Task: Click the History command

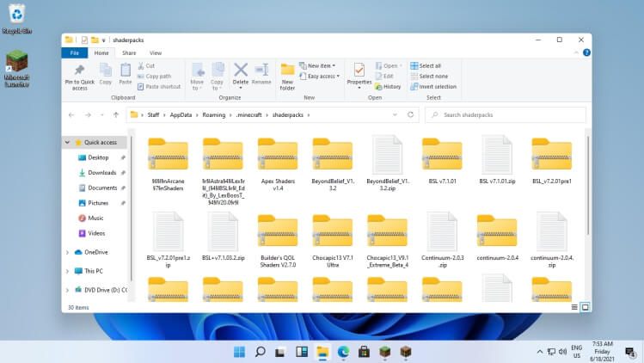Action: 388,87
